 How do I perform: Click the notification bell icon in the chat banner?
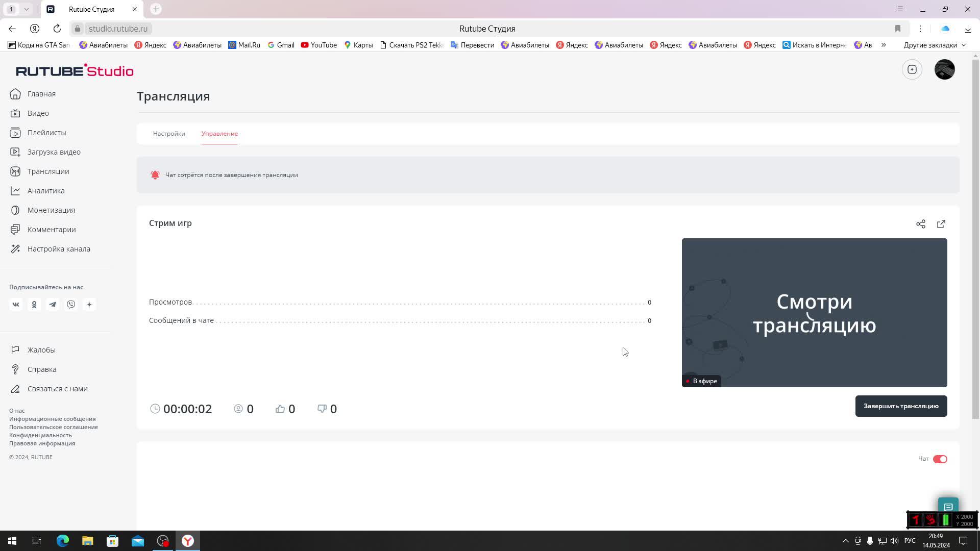(x=155, y=175)
